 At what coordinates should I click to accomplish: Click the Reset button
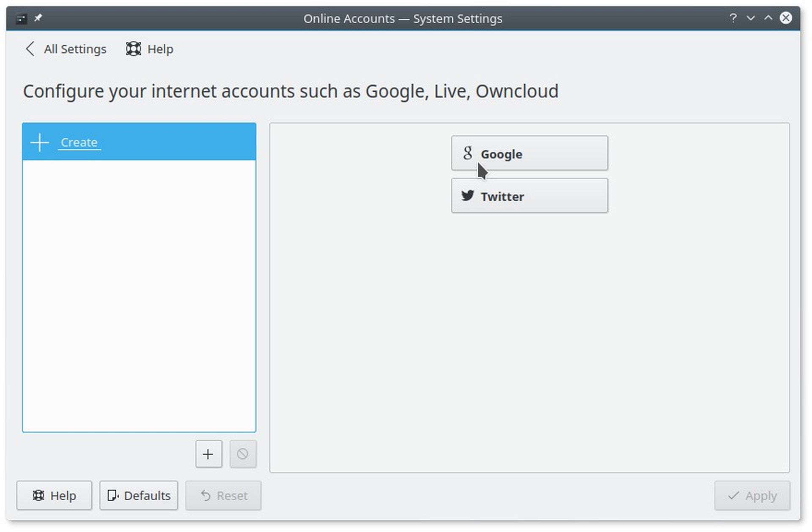[x=223, y=495]
